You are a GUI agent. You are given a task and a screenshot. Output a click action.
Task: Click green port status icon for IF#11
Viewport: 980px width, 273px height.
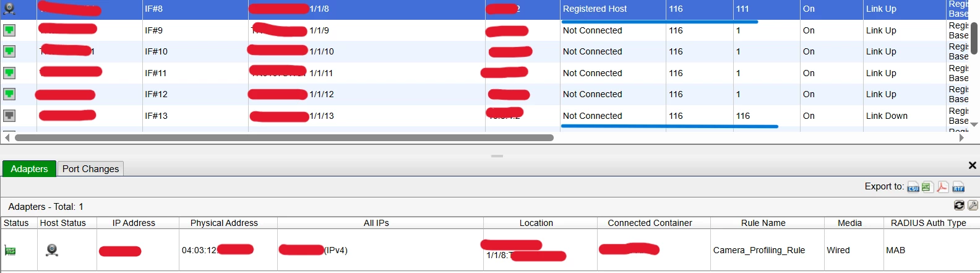pos(9,73)
